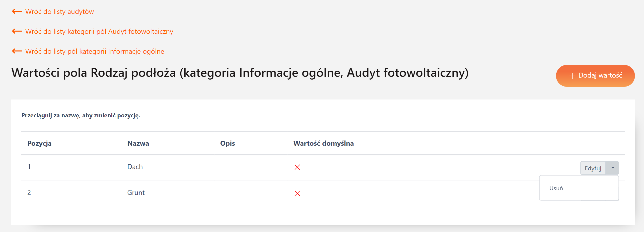Viewport: 644px width, 232px height.
Task: Click the Opis column header
Action: click(227, 143)
